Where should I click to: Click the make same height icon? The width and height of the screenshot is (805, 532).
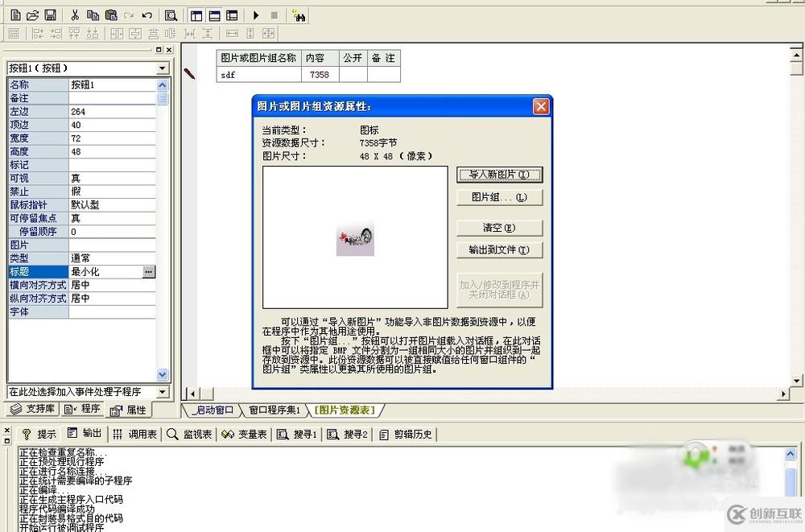[x=250, y=34]
